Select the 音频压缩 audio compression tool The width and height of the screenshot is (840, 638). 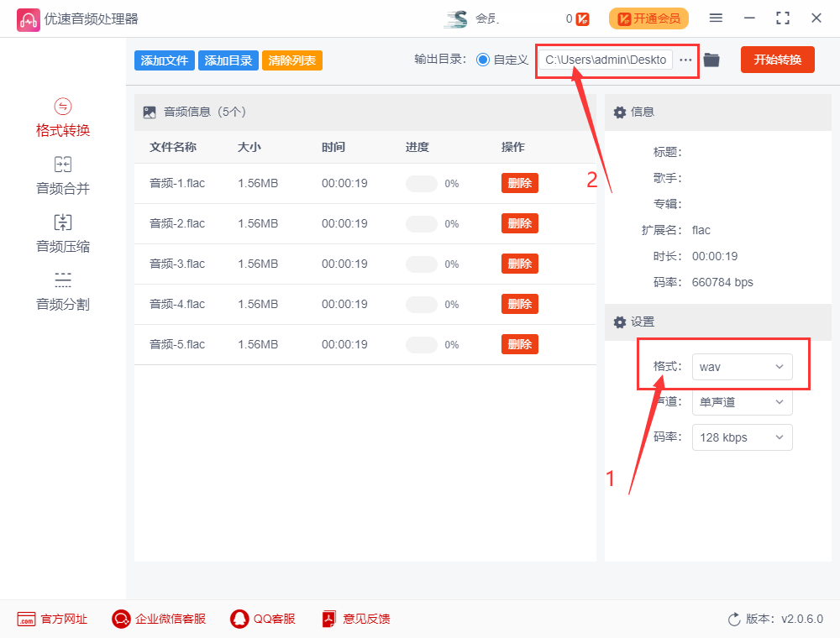[x=62, y=232]
